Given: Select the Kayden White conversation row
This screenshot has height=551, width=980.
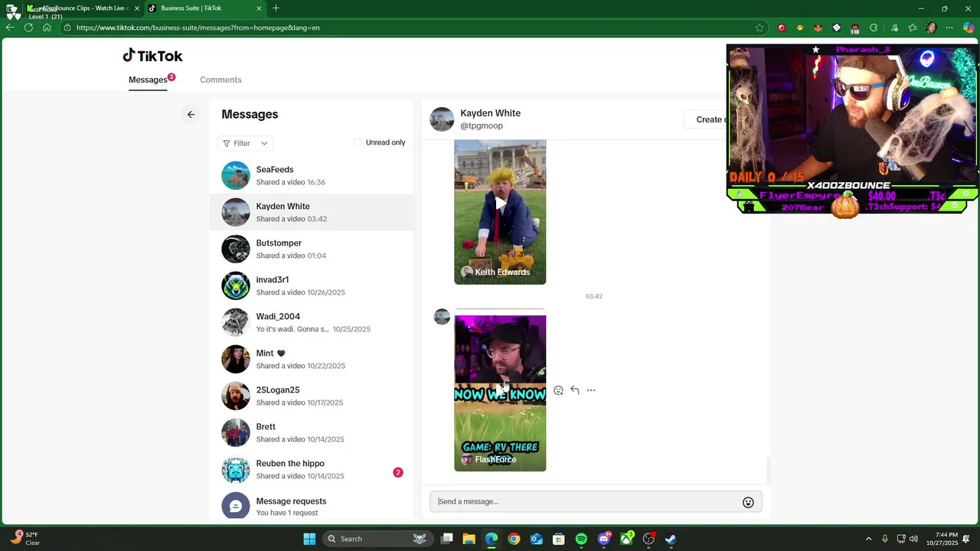Looking at the screenshot, I should [312, 212].
